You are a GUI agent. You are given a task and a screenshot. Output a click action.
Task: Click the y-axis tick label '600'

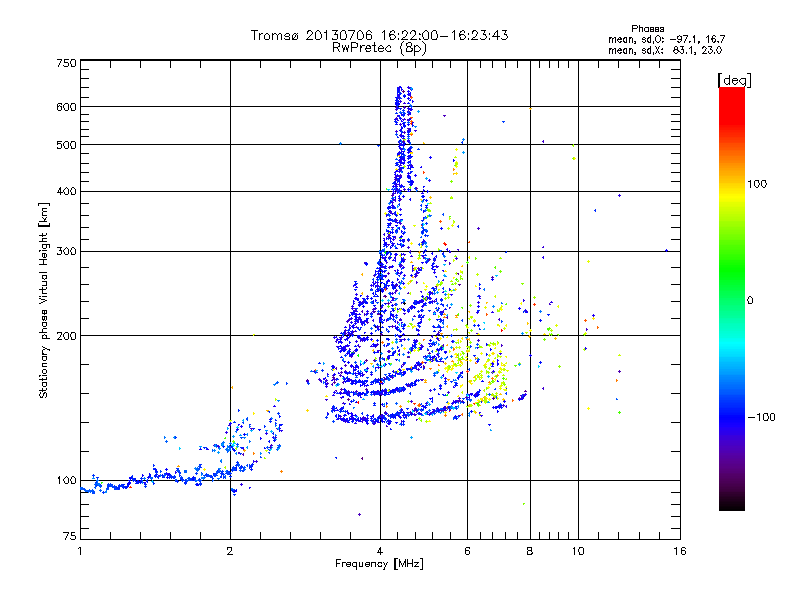pos(67,107)
